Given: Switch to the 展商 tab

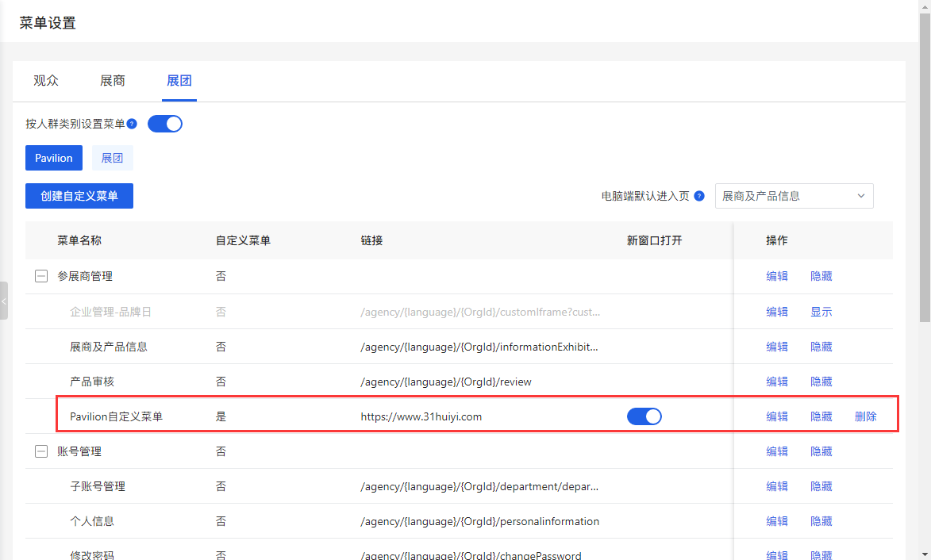Looking at the screenshot, I should 112,80.
